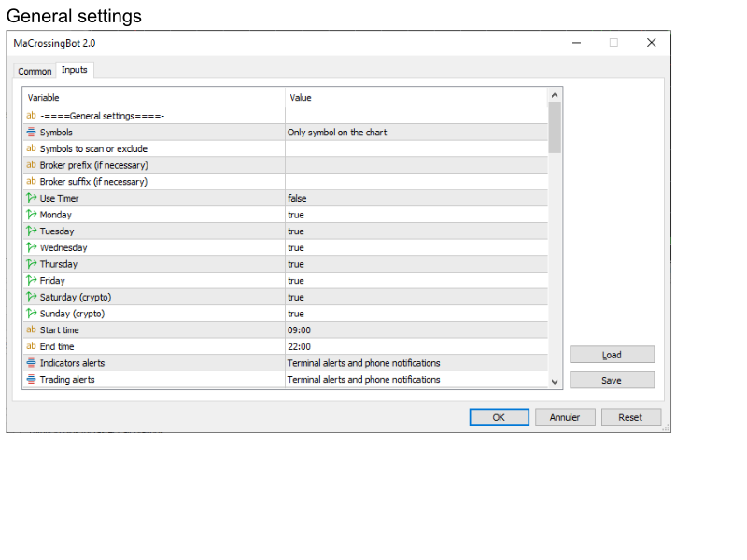Open the Symbols value dropdown

point(416,133)
